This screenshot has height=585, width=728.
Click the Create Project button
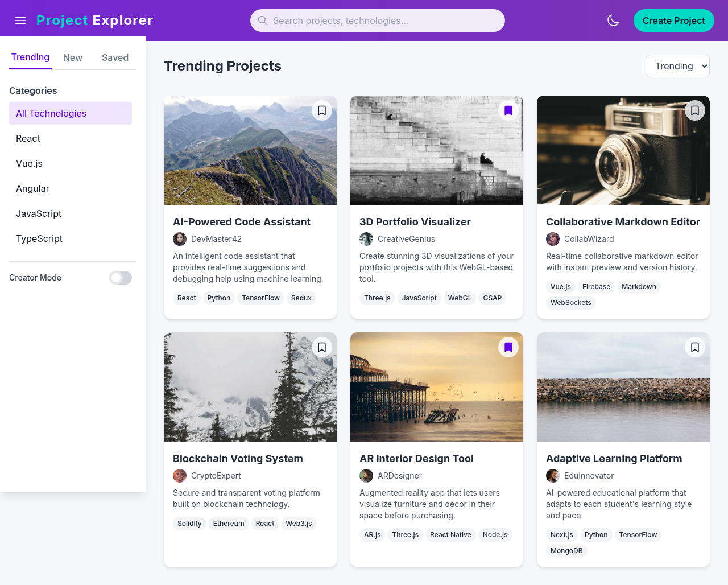coord(673,20)
